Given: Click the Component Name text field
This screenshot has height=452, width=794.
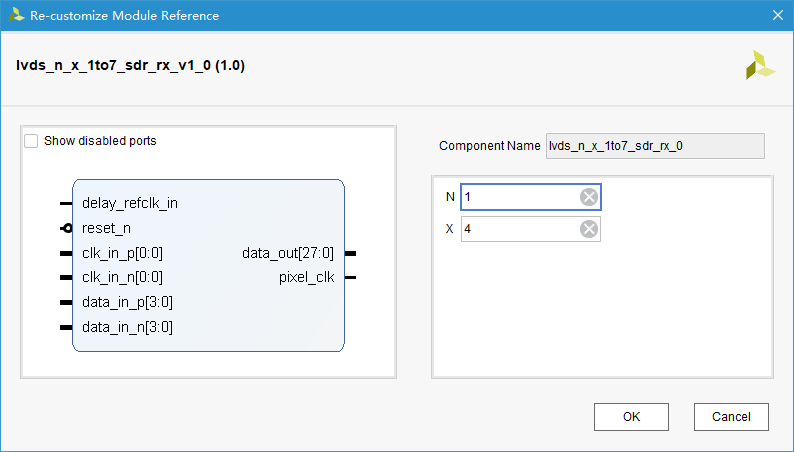Looking at the screenshot, I should pos(654,146).
